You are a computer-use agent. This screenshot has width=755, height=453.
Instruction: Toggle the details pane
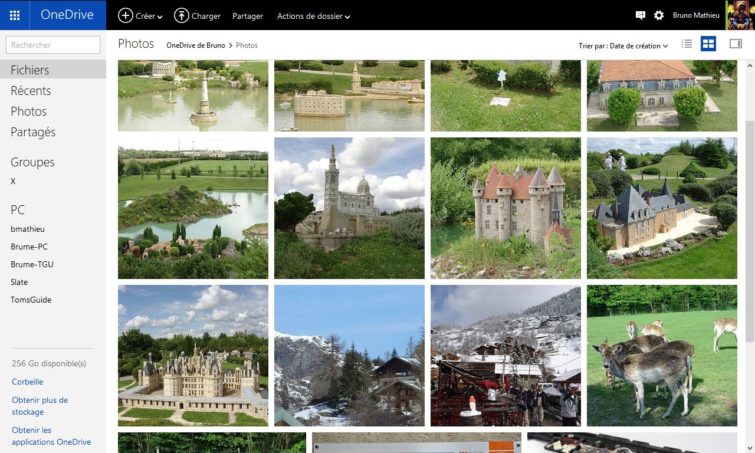(x=735, y=44)
